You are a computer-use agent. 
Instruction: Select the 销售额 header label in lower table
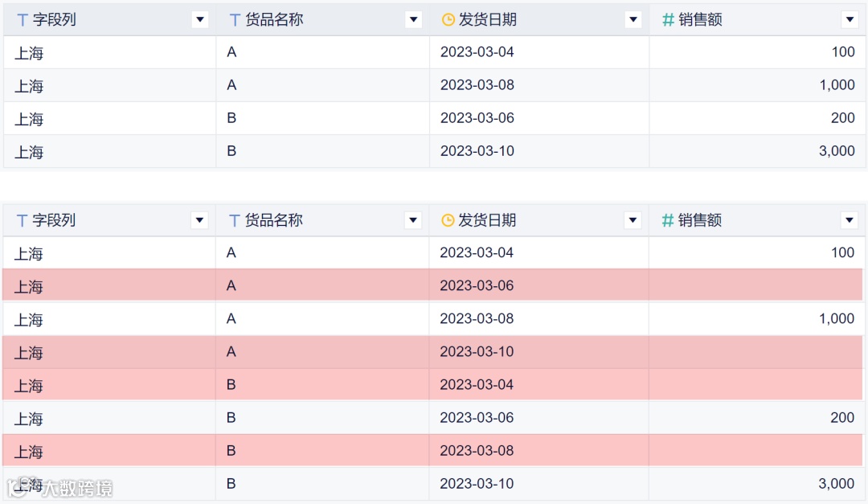[x=700, y=220]
